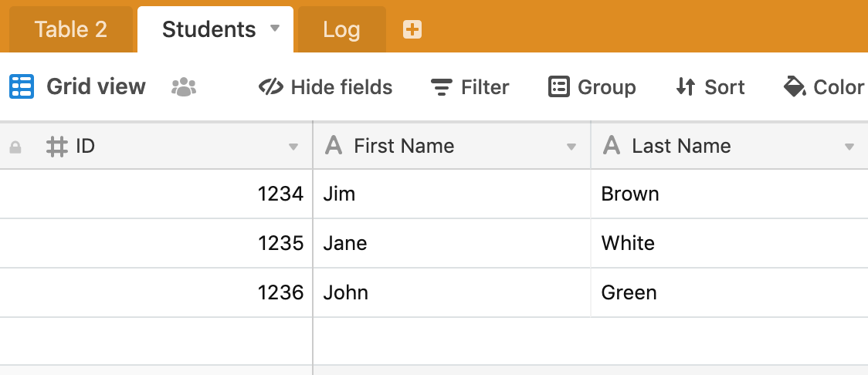868x375 pixels.
Task: Click the lock icon in ID column
Action: tap(15, 147)
